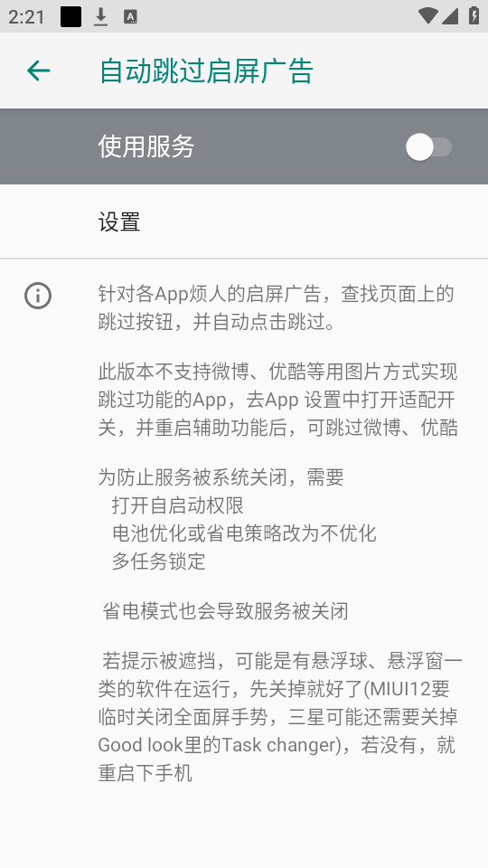Tap the black square notification icon

point(70,16)
